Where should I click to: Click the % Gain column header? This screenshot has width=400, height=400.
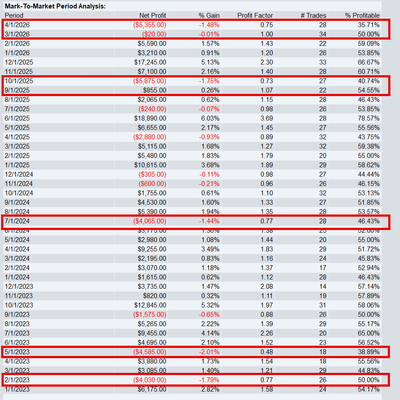pos(209,15)
